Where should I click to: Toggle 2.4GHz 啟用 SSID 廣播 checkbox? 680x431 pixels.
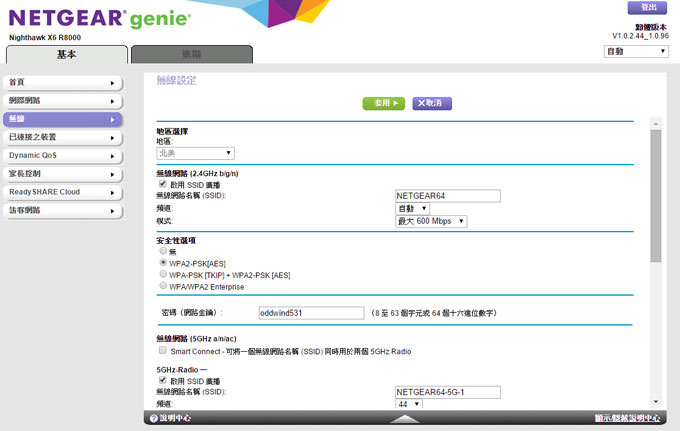pos(163,184)
